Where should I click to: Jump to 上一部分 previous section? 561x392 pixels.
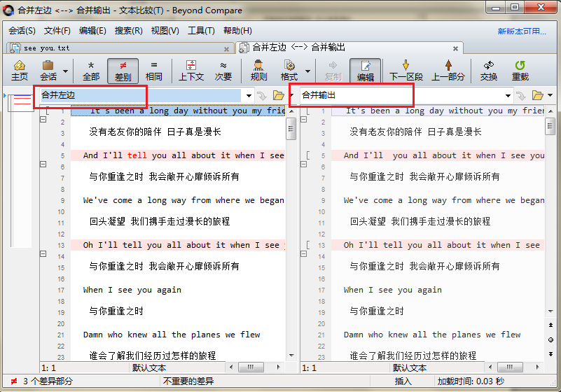click(448, 71)
